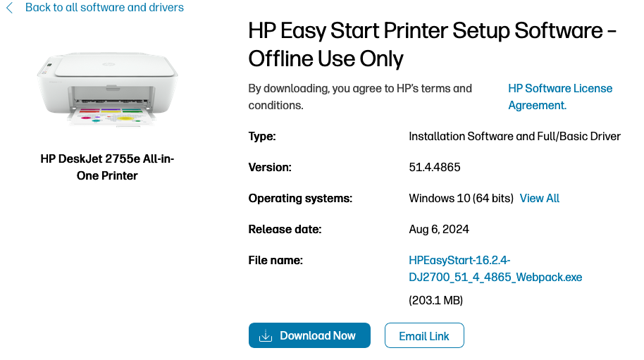Click the back chevron arrow icon
This screenshot has width=644, height=360.
pos(10,8)
